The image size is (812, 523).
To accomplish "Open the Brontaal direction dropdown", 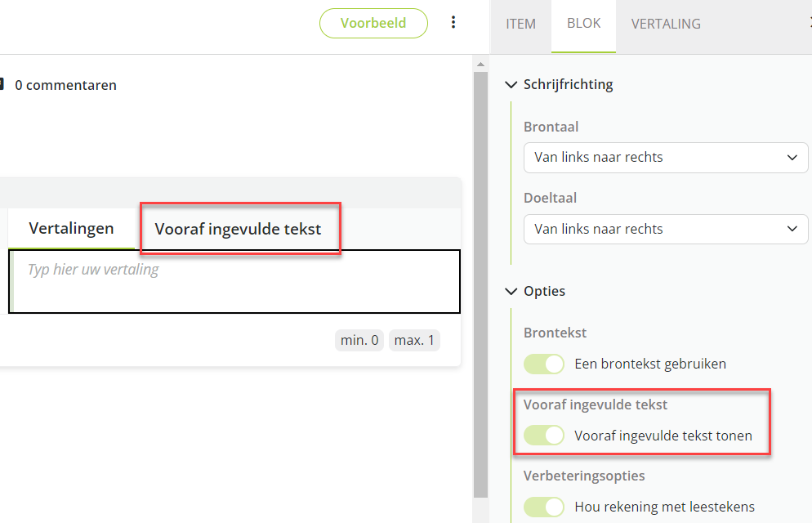I will 666,157.
